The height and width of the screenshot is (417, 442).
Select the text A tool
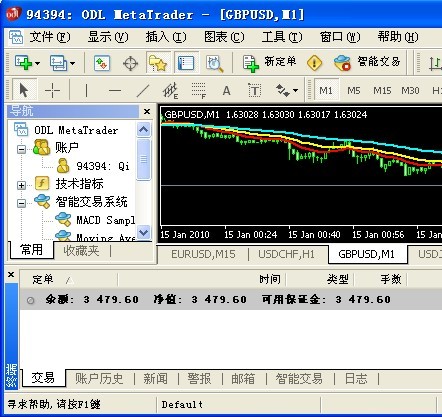pyautogui.click(x=226, y=90)
